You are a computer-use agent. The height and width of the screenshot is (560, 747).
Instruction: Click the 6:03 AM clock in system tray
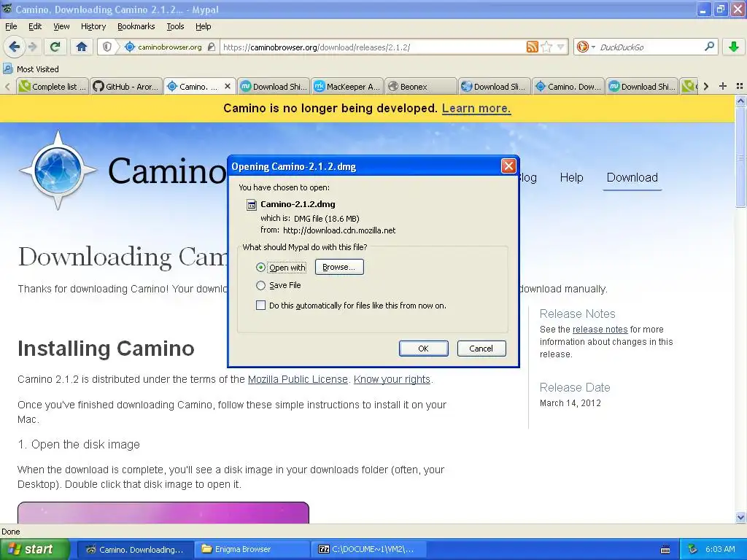click(x=720, y=549)
